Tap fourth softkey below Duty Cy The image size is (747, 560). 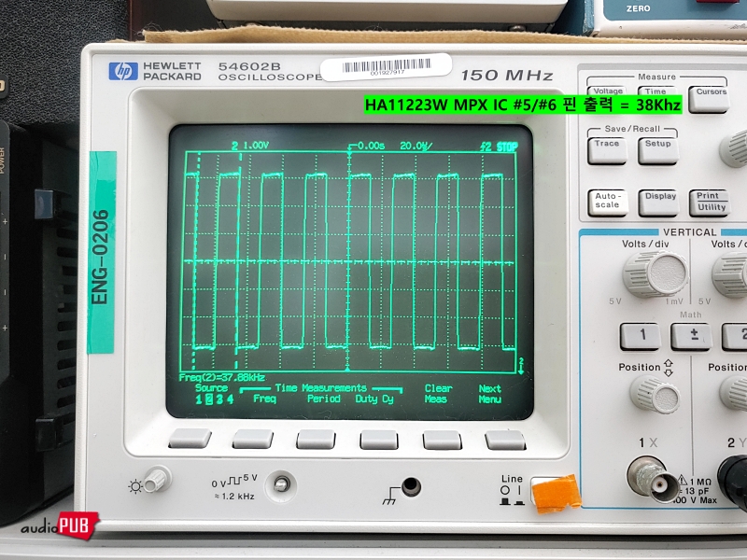[379, 440]
